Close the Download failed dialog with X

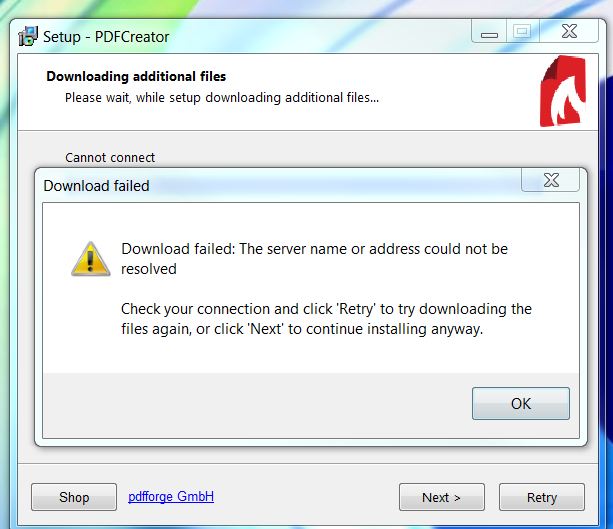point(550,180)
